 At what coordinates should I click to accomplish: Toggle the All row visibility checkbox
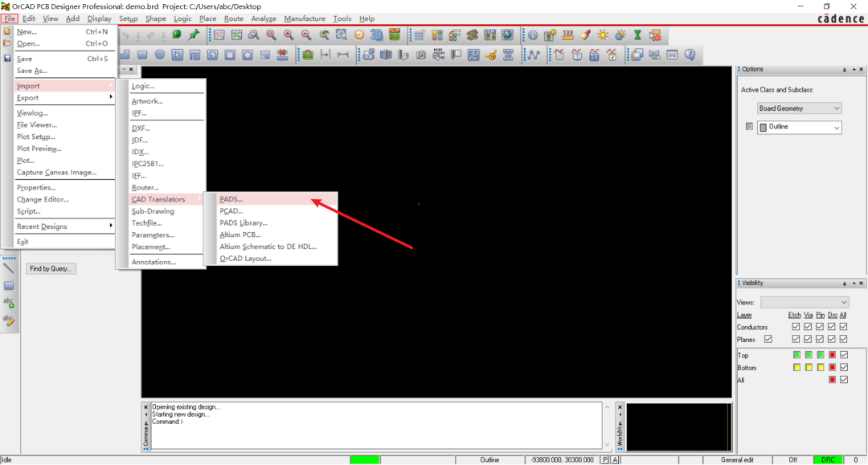(x=844, y=380)
